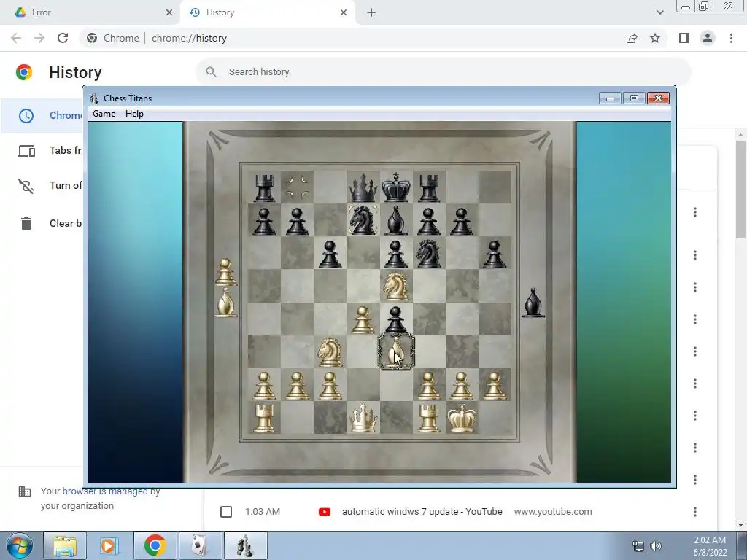
Task: Select the white knight on e5
Action: (x=396, y=287)
